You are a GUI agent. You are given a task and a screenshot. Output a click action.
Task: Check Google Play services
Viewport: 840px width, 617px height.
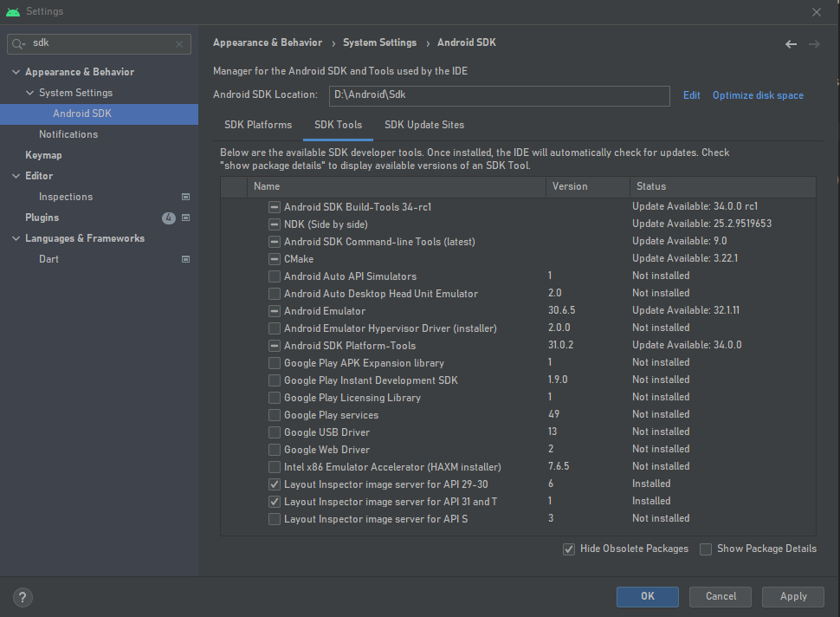[x=275, y=415]
